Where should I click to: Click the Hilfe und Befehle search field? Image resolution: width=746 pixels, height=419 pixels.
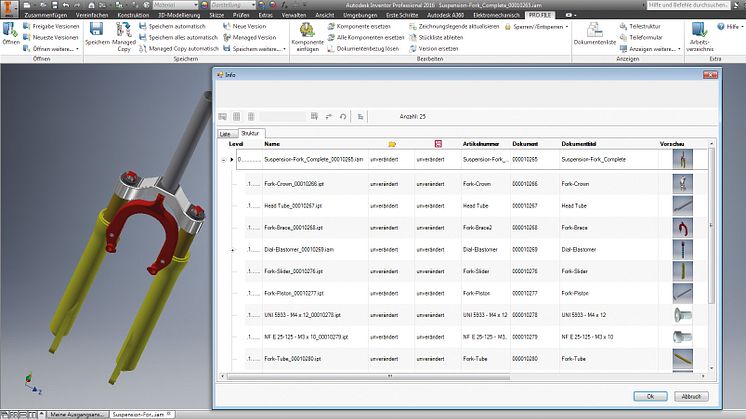pyautogui.click(x=688, y=5)
